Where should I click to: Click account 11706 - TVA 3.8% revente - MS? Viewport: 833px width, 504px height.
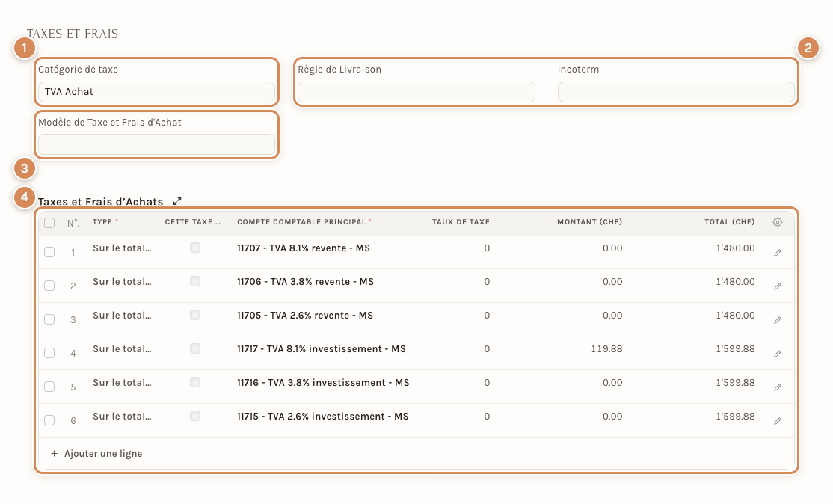(306, 281)
